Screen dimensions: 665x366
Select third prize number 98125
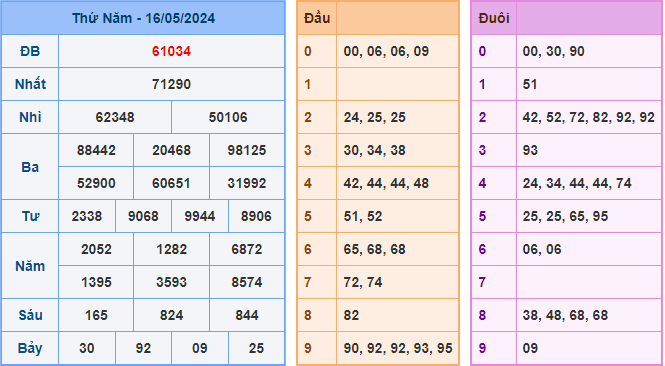pos(247,151)
